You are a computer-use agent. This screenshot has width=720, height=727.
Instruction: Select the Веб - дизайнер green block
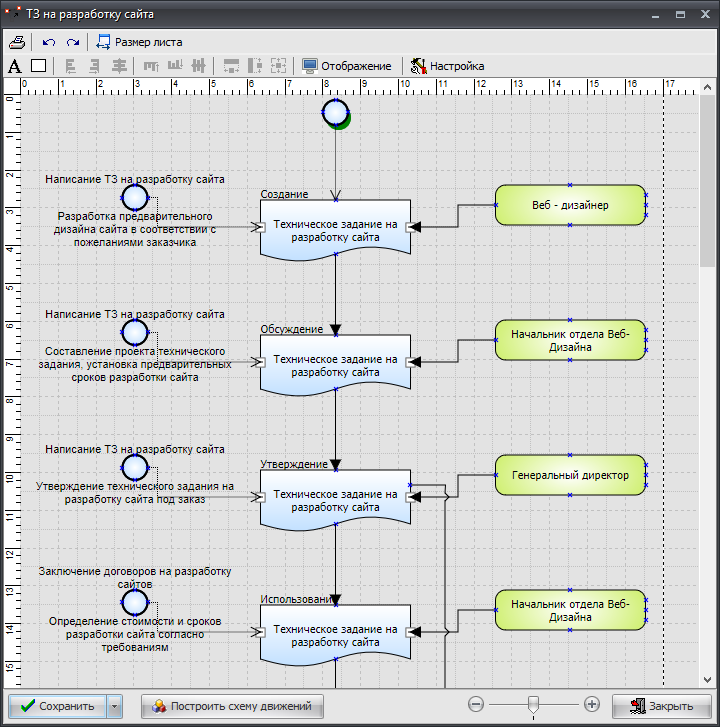click(x=570, y=206)
